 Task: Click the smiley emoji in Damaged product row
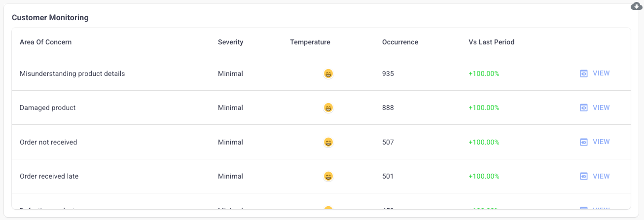tap(328, 108)
